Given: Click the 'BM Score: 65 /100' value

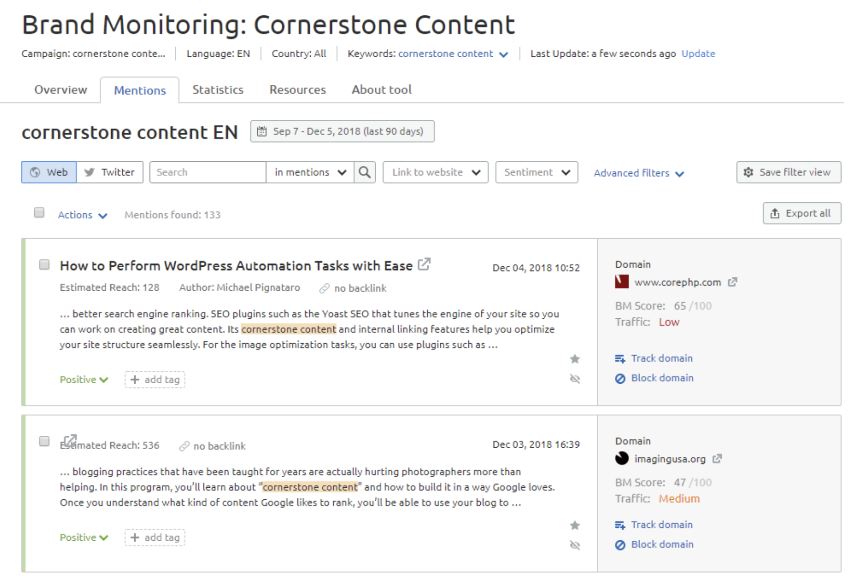Looking at the screenshot, I should [x=663, y=305].
